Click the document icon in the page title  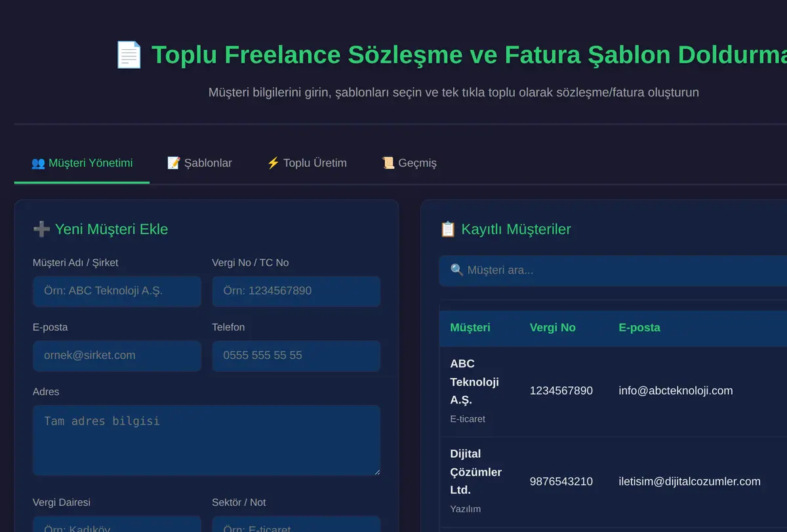129,55
